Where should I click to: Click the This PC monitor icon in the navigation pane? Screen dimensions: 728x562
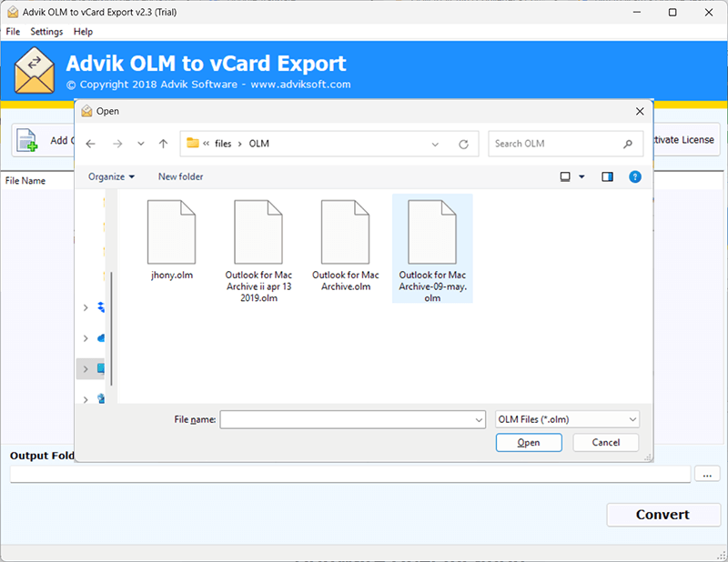pyautogui.click(x=101, y=369)
